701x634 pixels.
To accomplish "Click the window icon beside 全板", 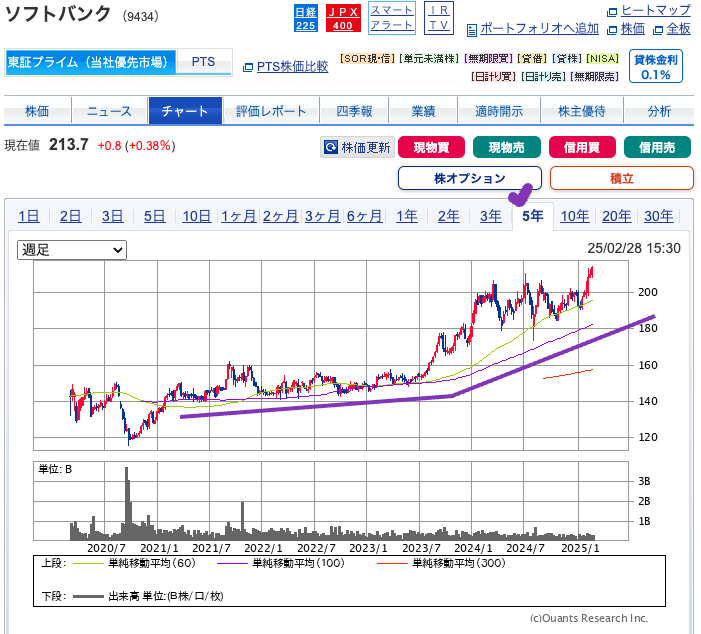I will (658, 30).
